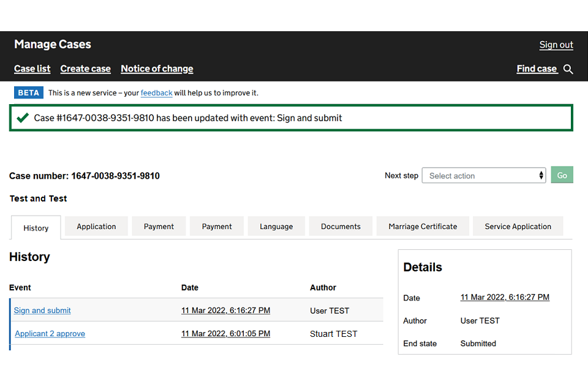Open the Language tab
588x392 pixels.
(276, 227)
